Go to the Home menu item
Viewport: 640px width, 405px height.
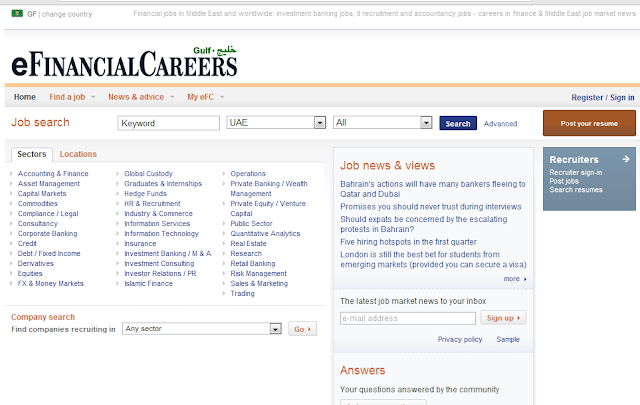point(25,97)
